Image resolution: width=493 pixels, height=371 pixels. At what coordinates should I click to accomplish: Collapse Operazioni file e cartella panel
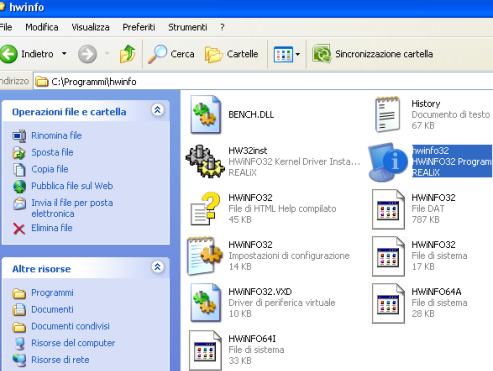pyautogui.click(x=157, y=110)
